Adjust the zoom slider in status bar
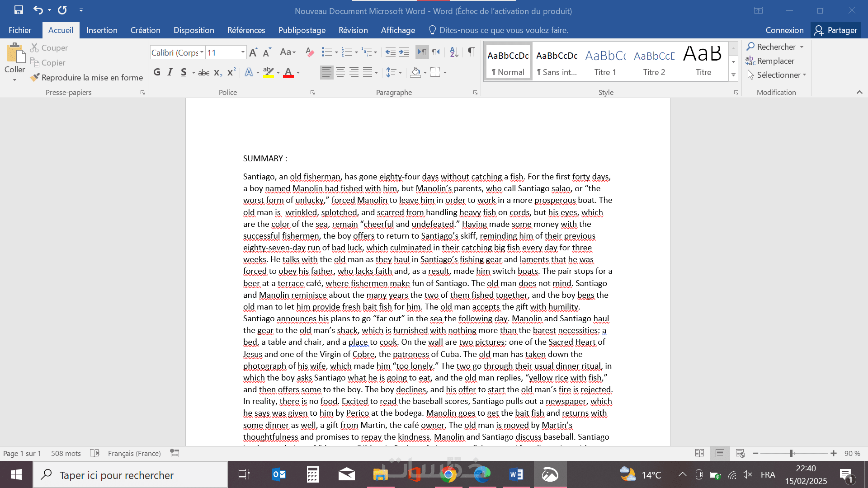This screenshot has width=868, height=488. coord(791,453)
